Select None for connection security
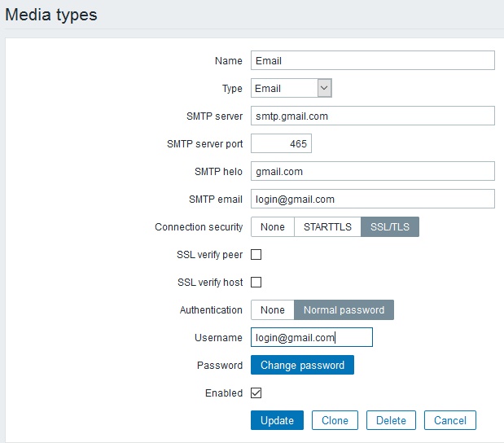The image size is (504, 443). (x=272, y=226)
